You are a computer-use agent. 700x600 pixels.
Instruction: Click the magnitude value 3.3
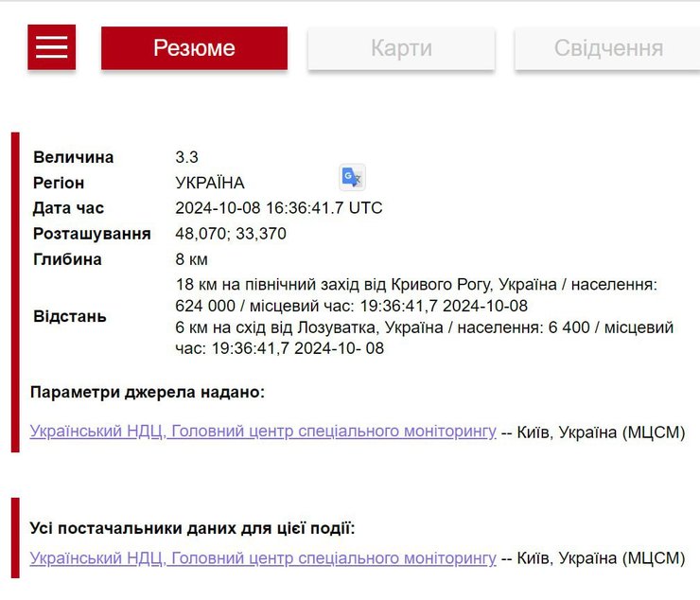point(187,157)
